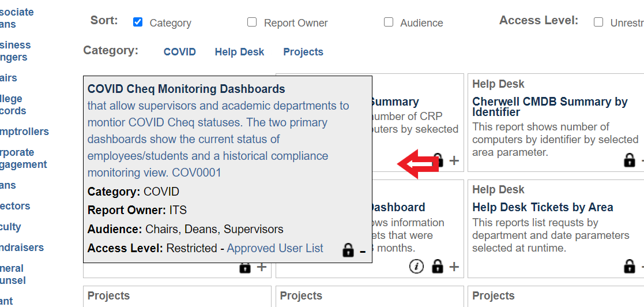Check the Unrestricted access level box

598,22
